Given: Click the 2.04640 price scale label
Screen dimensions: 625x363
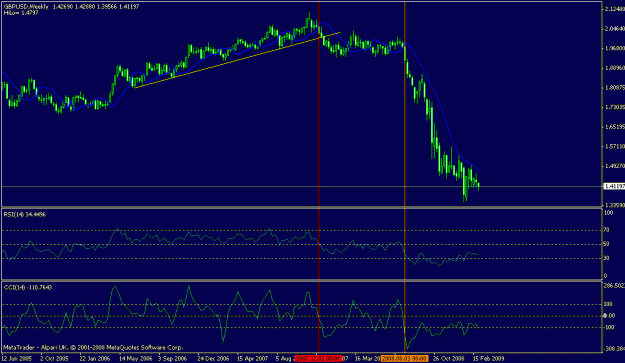Looking at the screenshot, I should [x=615, y=29].
